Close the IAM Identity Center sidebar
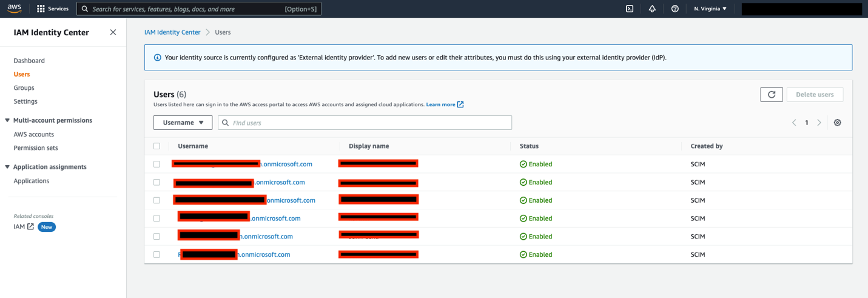The height and width of the screenshot is (298, 868). [x=113, y=32]
